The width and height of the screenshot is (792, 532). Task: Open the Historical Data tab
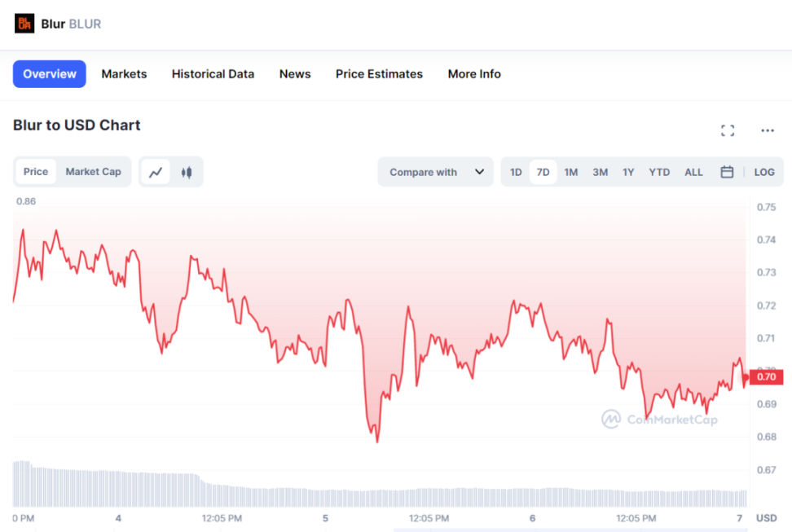[x=213, y=74]
